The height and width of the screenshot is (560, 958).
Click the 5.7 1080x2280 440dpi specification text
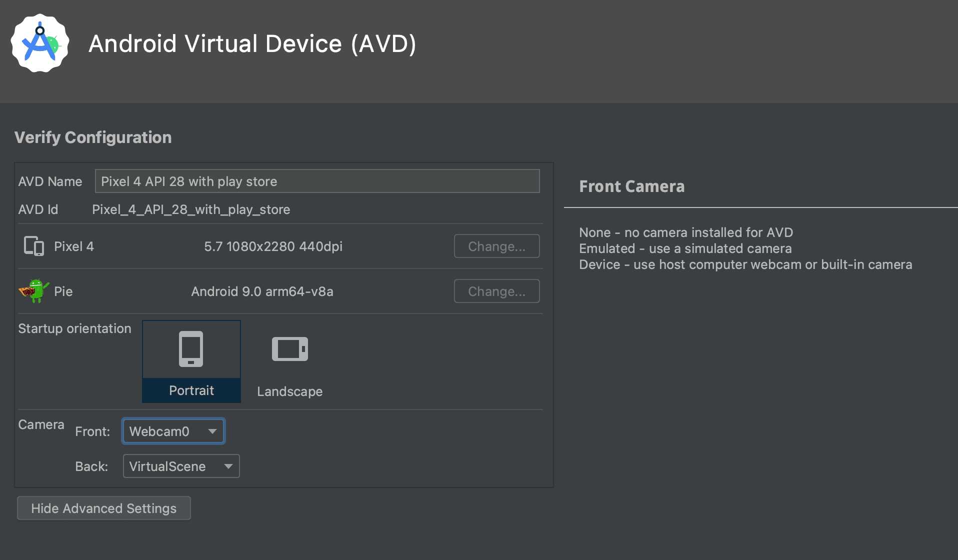[x=273, y=246]
